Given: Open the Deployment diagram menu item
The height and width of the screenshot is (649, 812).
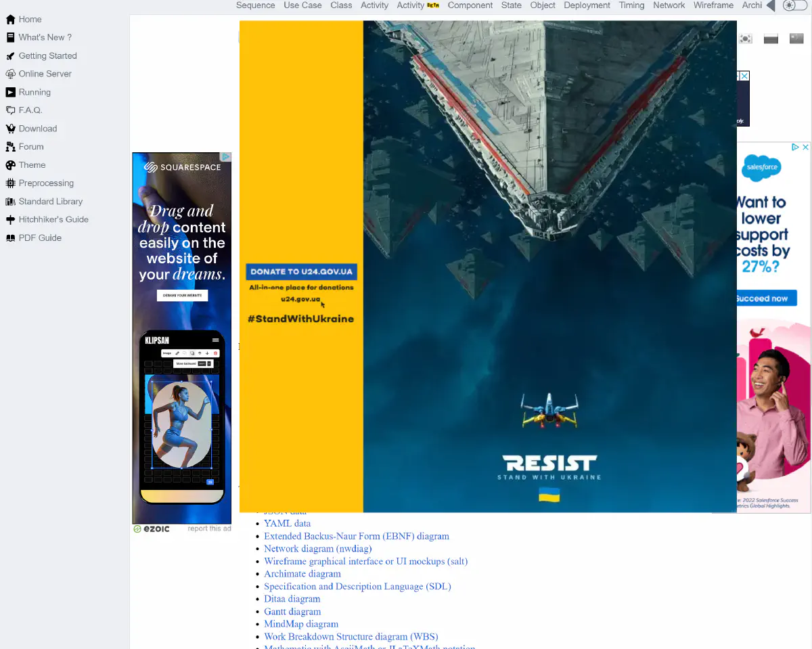Looking at the screenshot, I should 587,5.
